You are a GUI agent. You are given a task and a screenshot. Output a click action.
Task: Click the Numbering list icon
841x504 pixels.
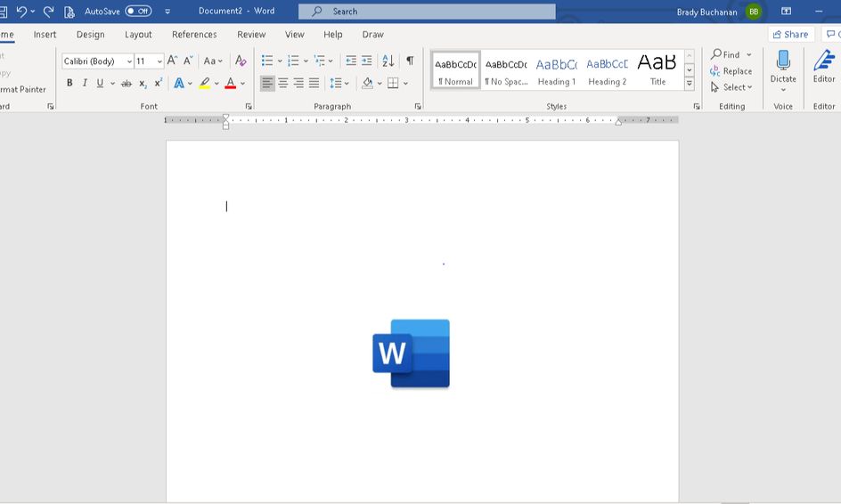click(293, 61)
